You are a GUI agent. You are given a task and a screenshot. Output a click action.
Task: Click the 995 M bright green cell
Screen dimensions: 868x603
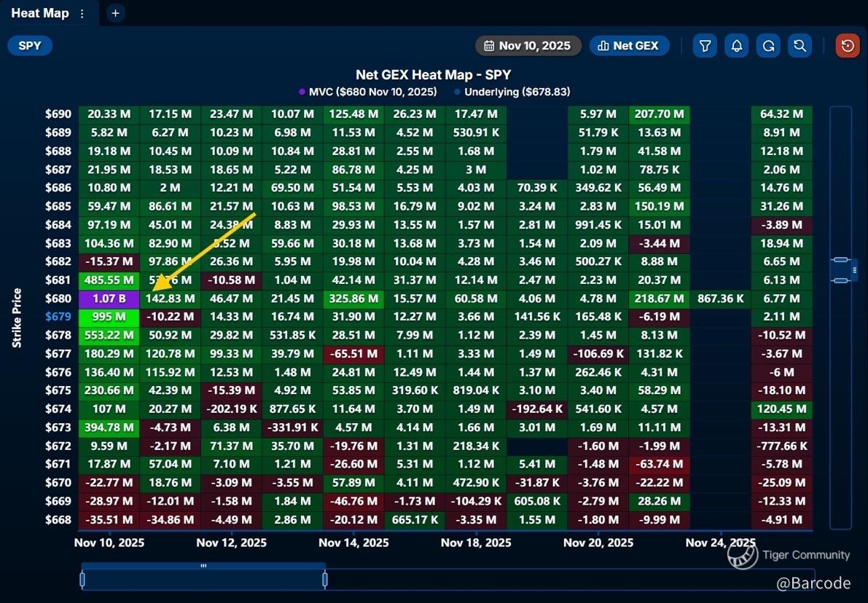(109, 317)
